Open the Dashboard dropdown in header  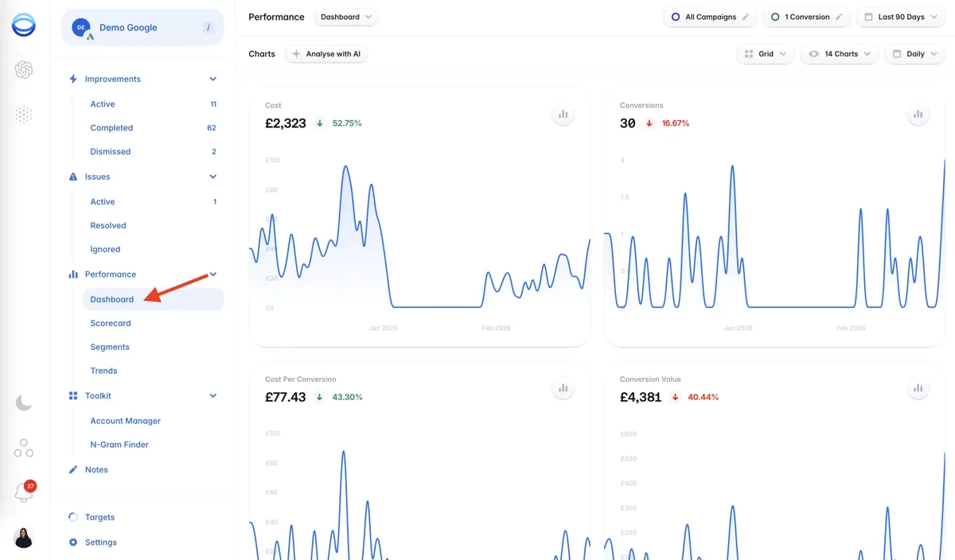[346, 17]
